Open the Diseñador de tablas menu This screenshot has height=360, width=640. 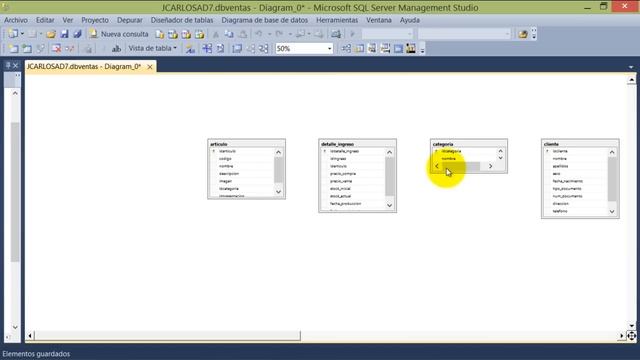coord(182,20)
